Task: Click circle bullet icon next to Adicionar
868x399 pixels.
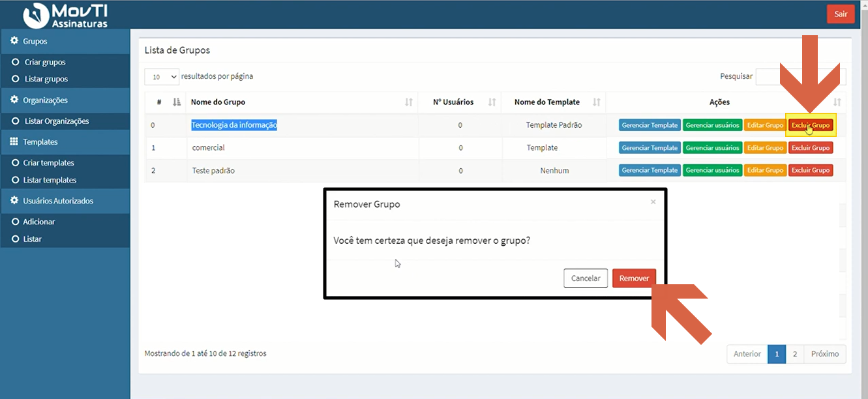Action: coord(16,222)
